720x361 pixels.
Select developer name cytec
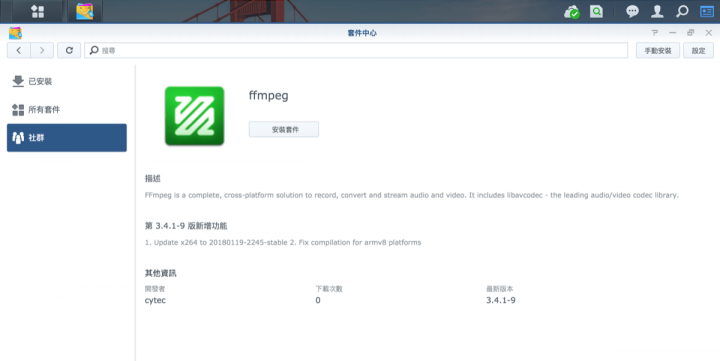click(x=155, y=300)
